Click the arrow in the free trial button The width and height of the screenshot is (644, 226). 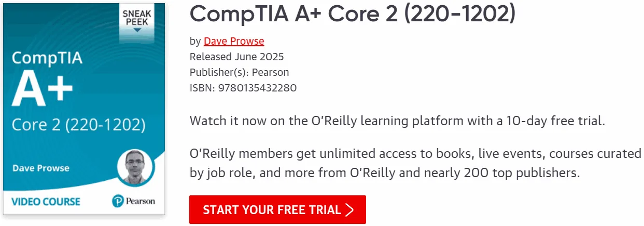[x=349, y=210]
